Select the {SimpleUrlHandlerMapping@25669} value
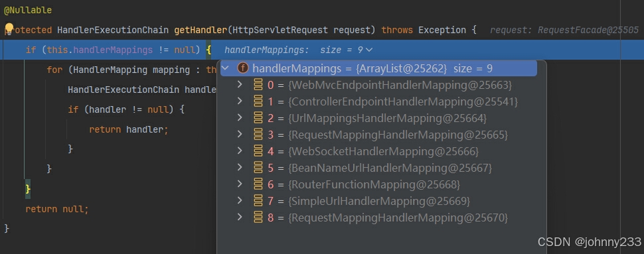The height and width of the screenshot is (254, 644). tap(379, 202)
